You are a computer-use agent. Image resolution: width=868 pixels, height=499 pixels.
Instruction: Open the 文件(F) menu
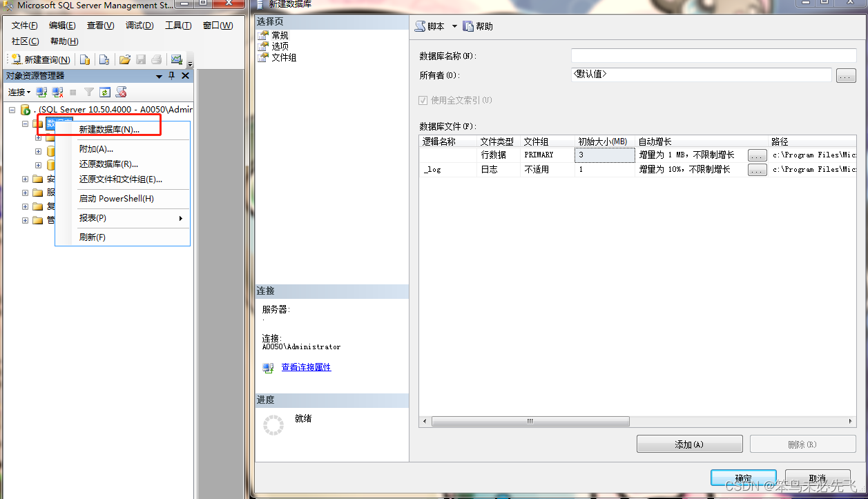click(x=24, y=26)
